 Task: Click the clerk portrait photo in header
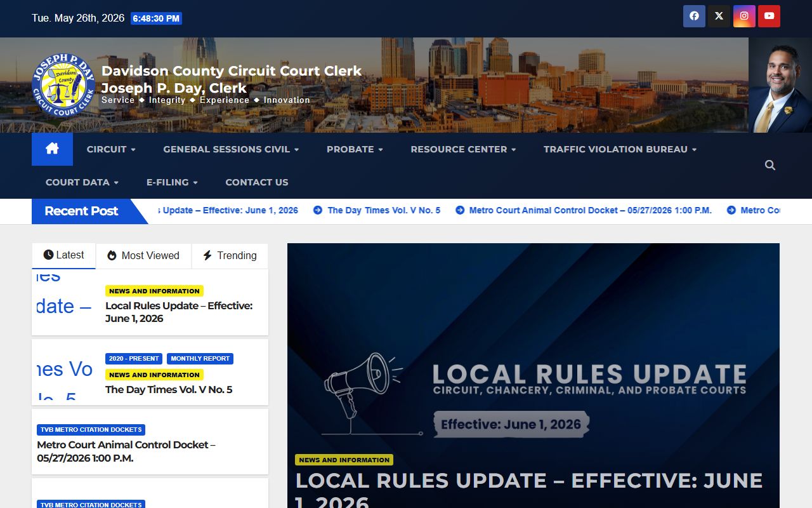[x=780, y=85]
